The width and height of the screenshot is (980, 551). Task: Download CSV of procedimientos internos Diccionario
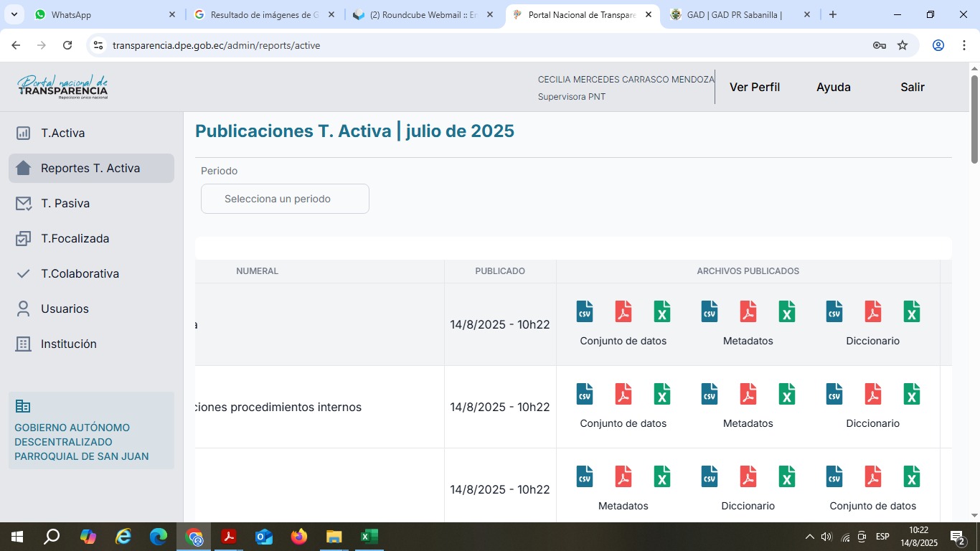click(834, 395)
